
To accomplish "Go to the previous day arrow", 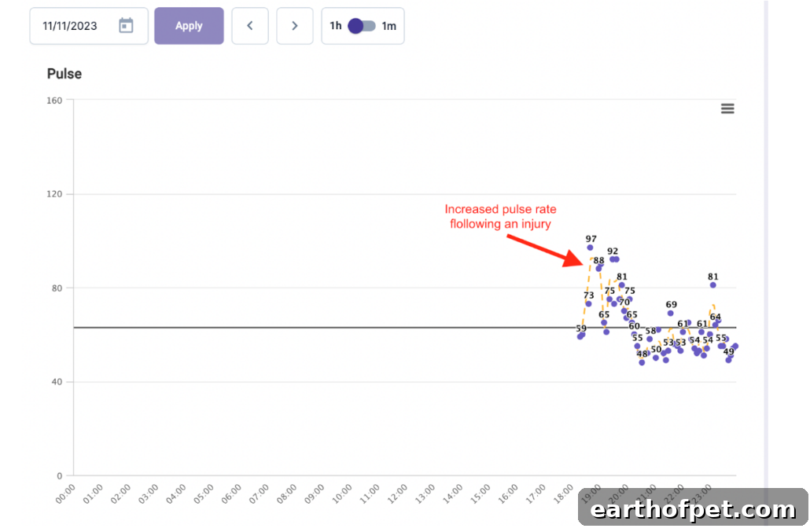I will (x=250, y=26).
